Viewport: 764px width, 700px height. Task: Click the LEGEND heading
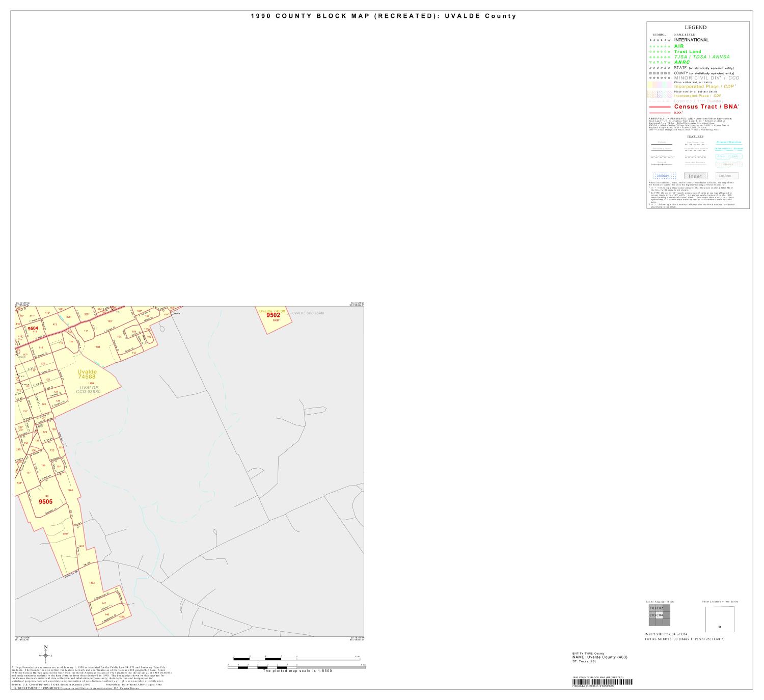[x=696, y=28]
